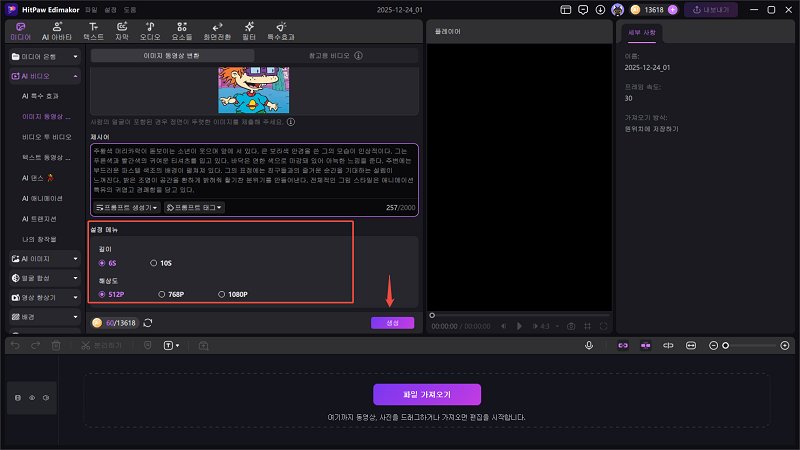Viewport: 800px width, 450px height.
Task: Click the crop icon in player controls
Action: 587,326
